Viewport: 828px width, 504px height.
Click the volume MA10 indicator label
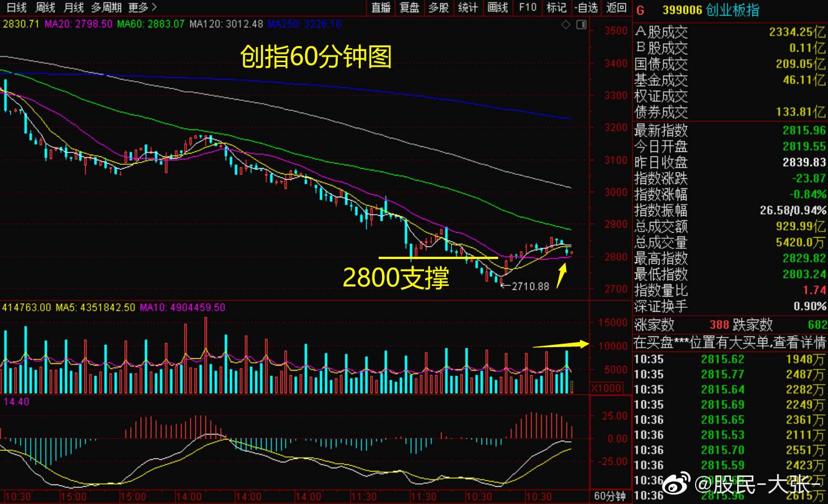[x=182, y=308]
